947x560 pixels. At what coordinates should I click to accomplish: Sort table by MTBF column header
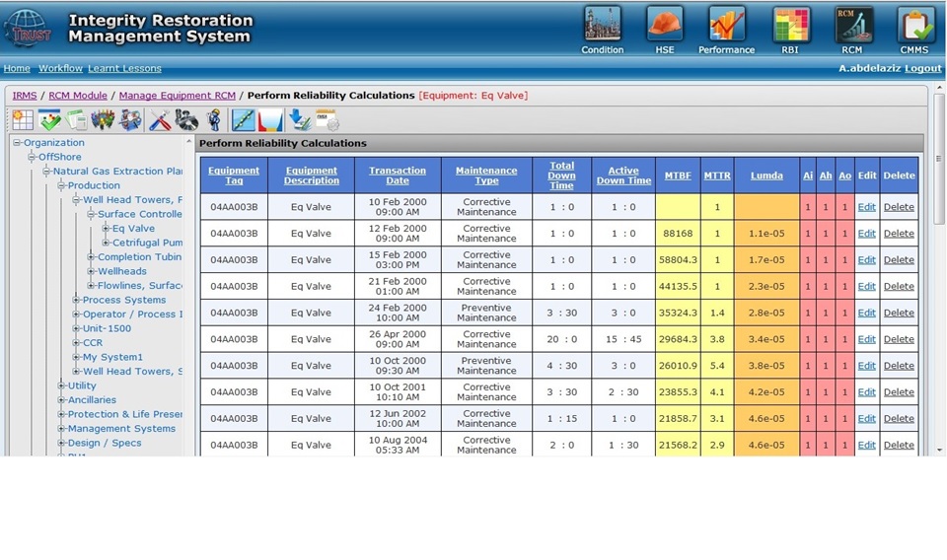coord(678,175)
